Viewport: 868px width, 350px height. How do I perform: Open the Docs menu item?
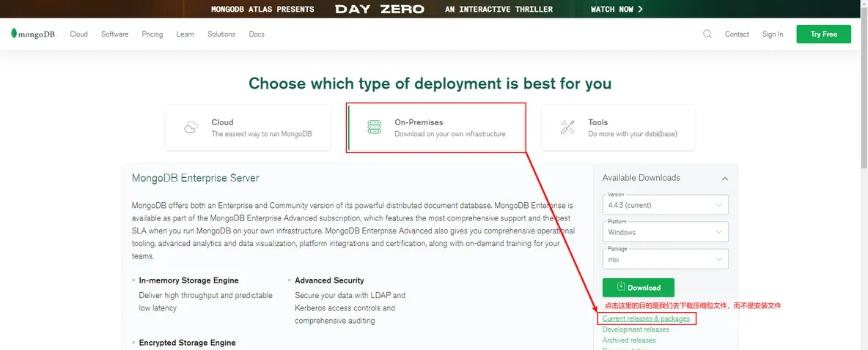[257, 34]
